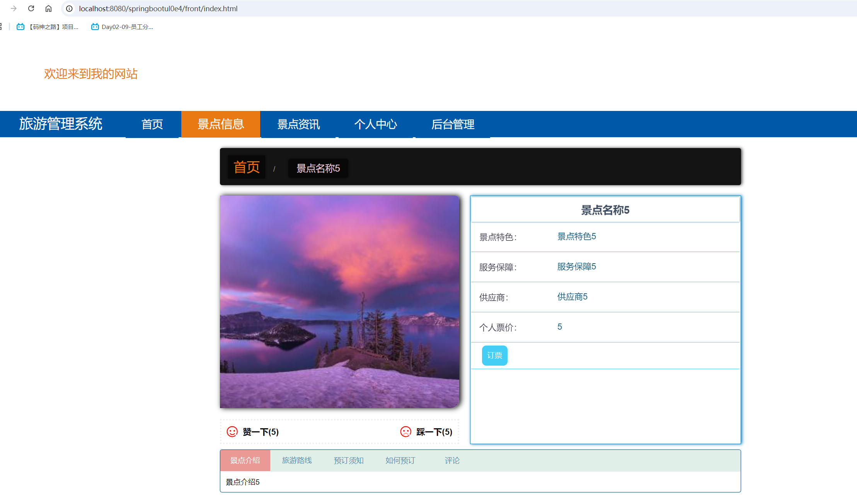Open 个人中心 in the navigation bar
Screen dimensions: 857x504
point(375,124)
